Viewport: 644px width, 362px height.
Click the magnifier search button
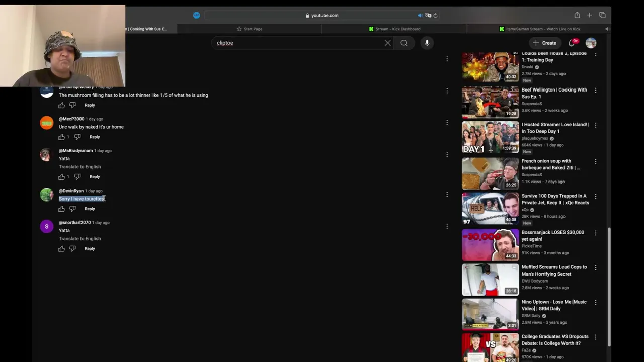point(404,43)
